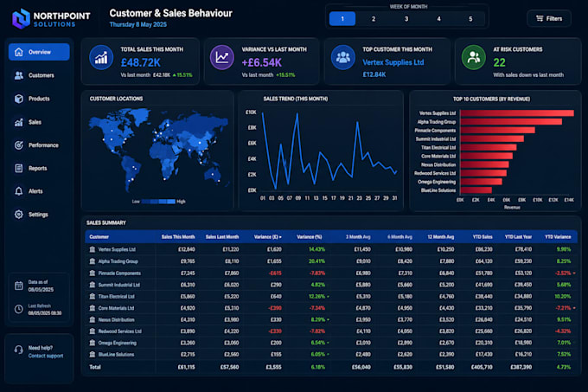Click building icon beside Vertex Supplies Ltd row
The width and height of the screenshot is (588, 392).
pos(93,249)
